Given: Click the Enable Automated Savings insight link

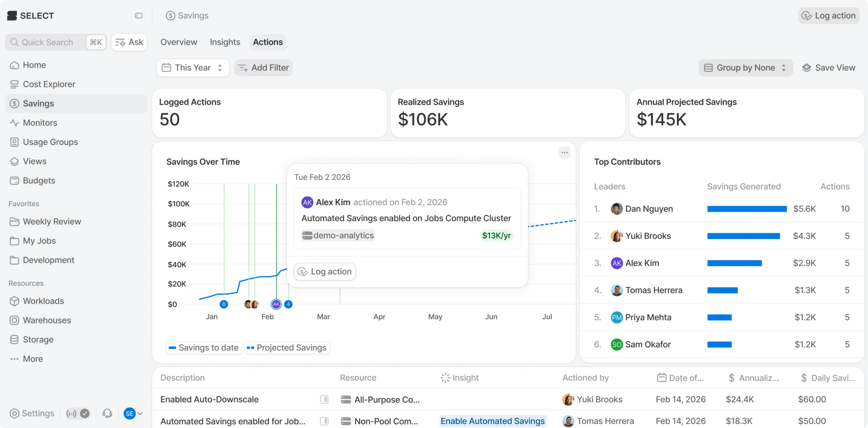Looking at the screenshot, I should click(x=492, y=421).
